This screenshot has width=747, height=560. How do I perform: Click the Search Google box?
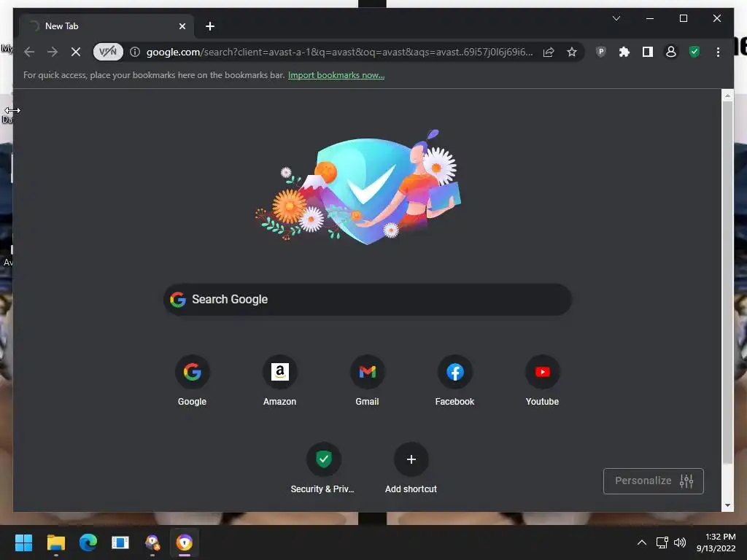tap(368, 299)
